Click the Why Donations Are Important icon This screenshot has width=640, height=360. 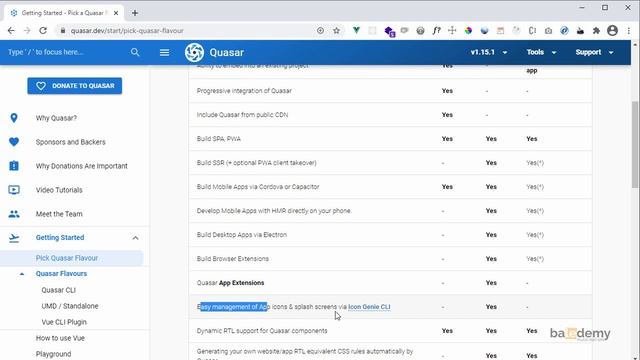pos(14,166)
